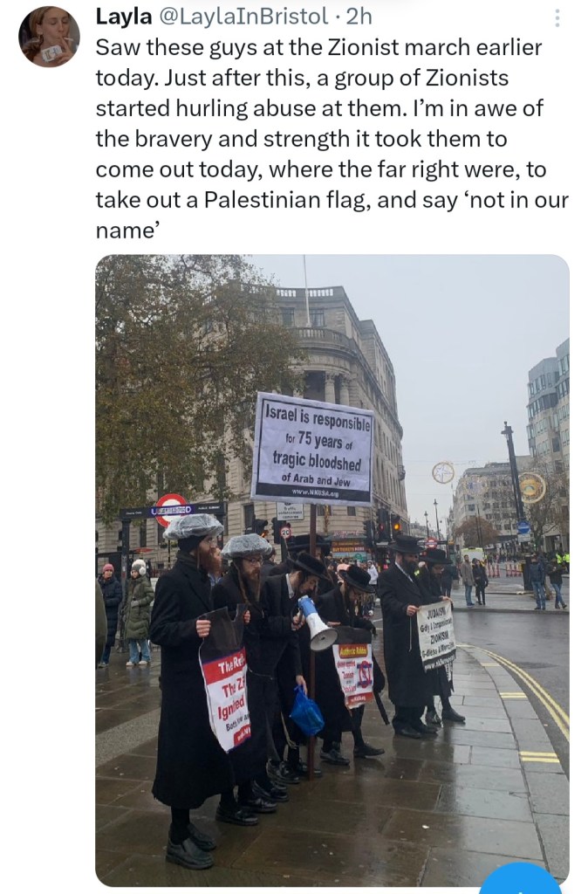Tap the blue plastic bag in photo

(x=306, y=711)
